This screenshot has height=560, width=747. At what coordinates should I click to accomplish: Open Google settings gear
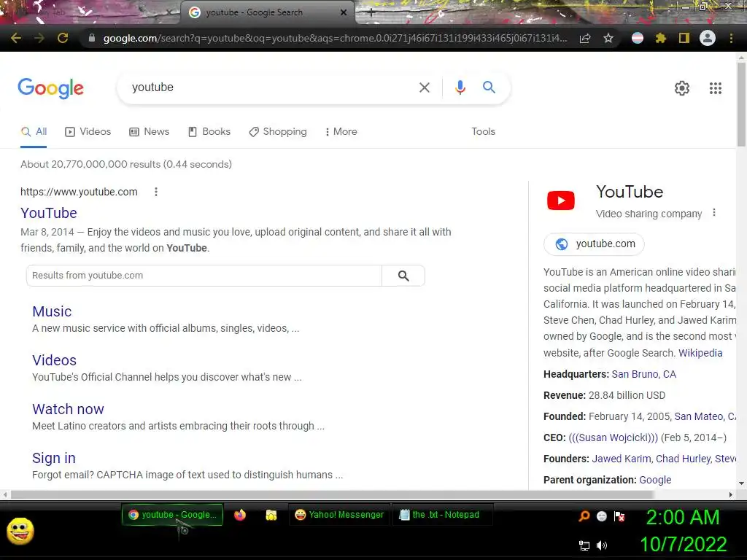(x=682, y=88)
